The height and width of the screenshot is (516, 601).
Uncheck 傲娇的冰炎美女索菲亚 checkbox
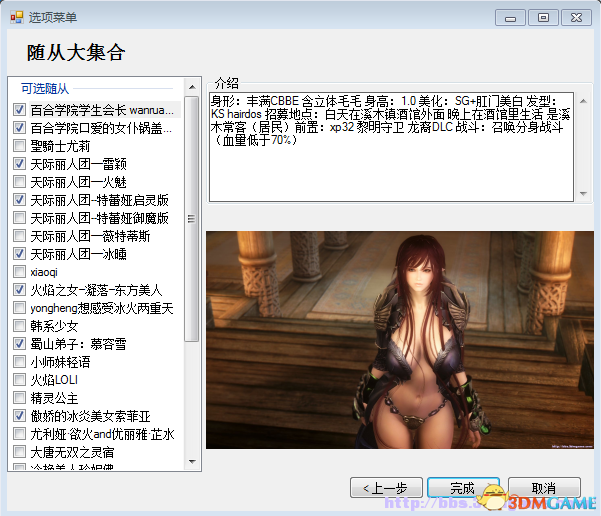tap(19, 416)
